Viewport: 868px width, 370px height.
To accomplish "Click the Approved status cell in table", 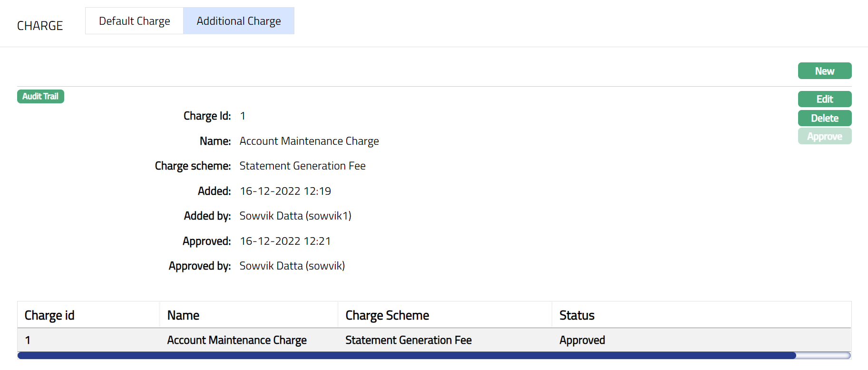I will [x=582, y=340].
